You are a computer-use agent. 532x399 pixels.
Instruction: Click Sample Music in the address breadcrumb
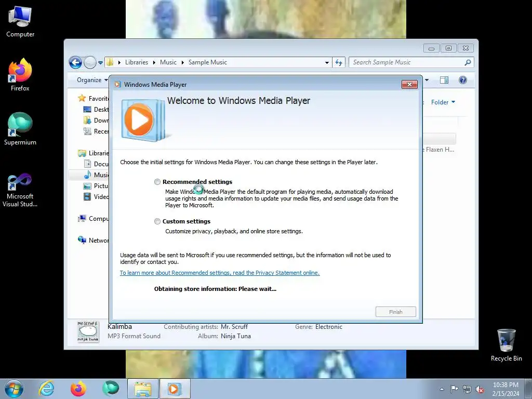(208, 62)
